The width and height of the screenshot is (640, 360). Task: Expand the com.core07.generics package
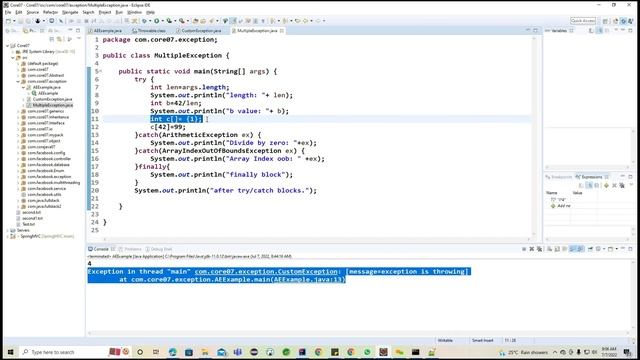pyautogui.click(x=18, y=111)
